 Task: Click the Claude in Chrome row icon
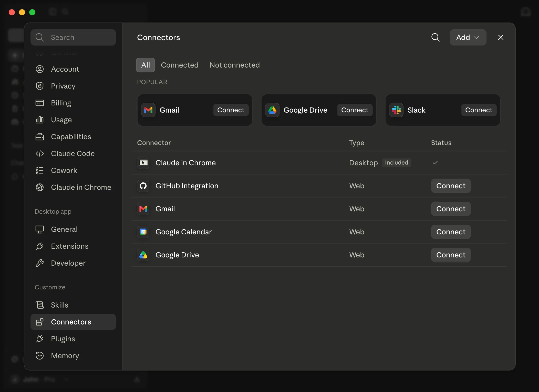(143, 163)
